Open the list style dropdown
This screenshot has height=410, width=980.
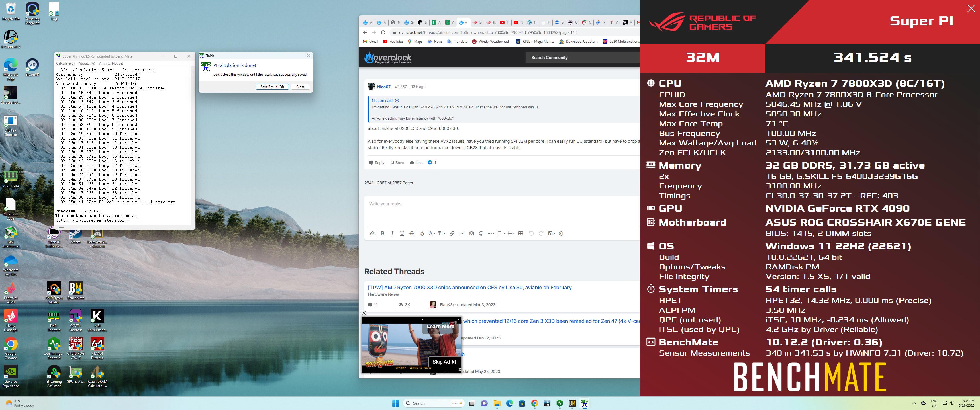pos(511,233)
